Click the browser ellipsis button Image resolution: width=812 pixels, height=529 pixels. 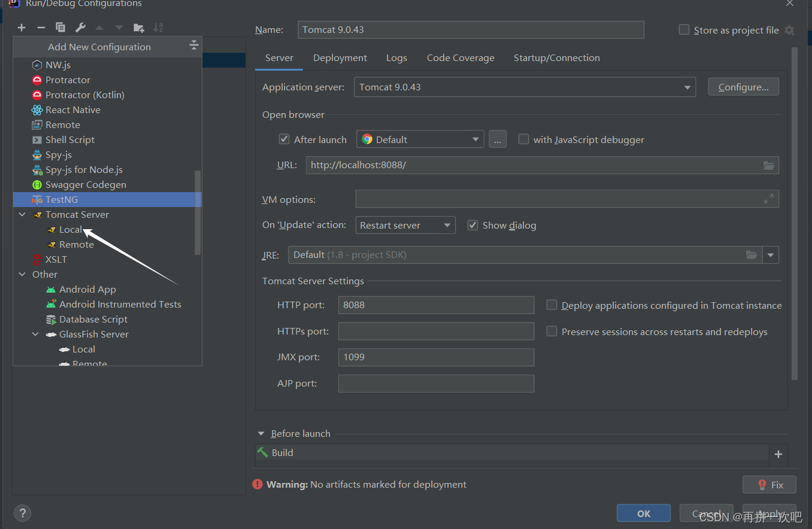[497, 139]
